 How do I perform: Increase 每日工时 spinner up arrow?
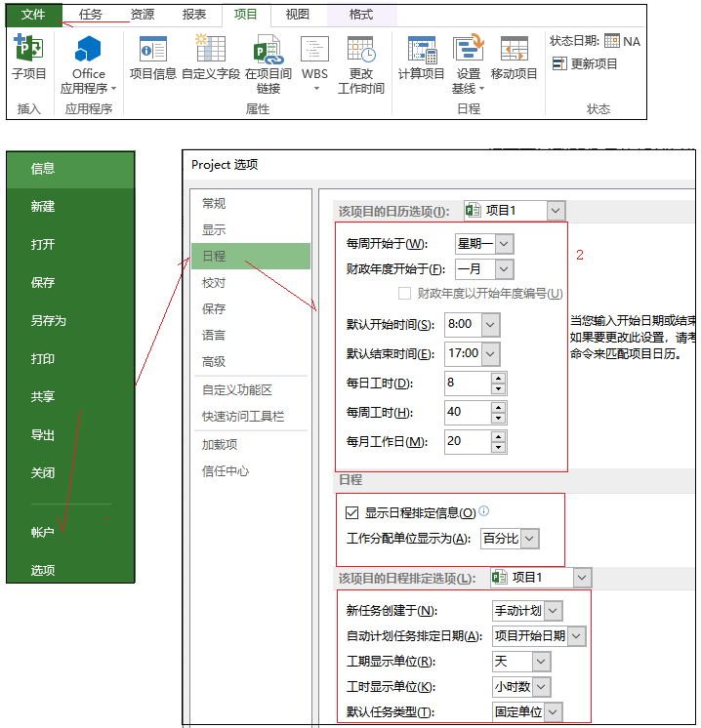499,379
